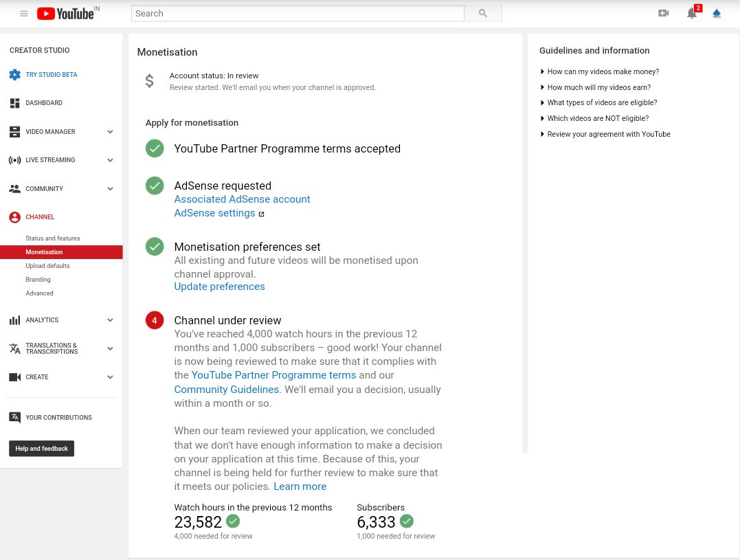Open the AdSense settings link
Viewport: 740px width, 560px height.
215,213
